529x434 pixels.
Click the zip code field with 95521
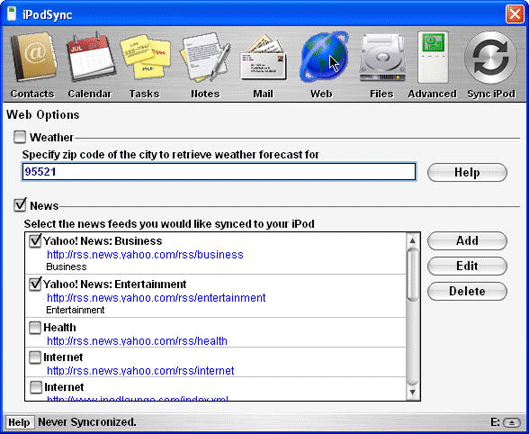coord(219,172)
